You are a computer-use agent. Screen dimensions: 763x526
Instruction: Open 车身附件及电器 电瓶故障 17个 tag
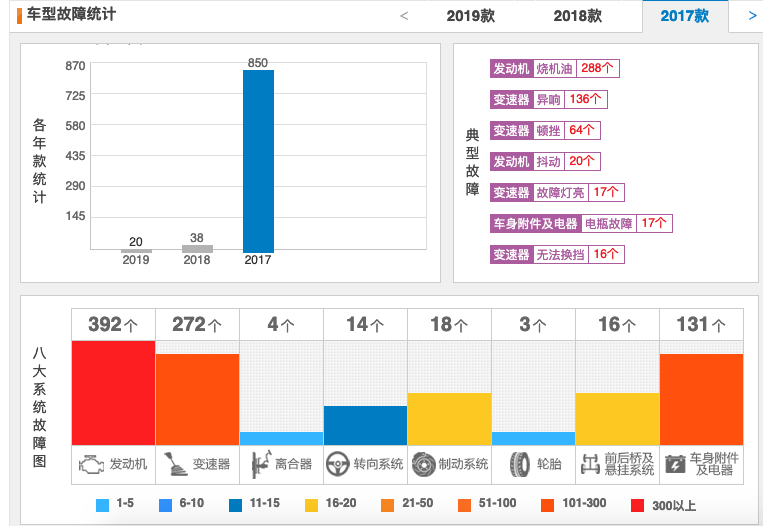581,223
